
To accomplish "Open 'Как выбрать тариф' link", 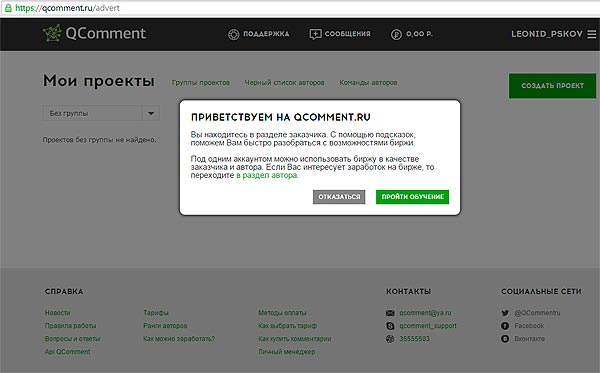I will tap(287, 326).
